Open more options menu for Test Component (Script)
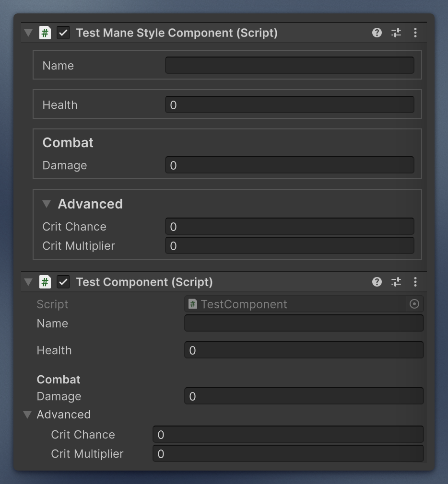The width and height of the screenshot is (448, 484). [415, 281]
